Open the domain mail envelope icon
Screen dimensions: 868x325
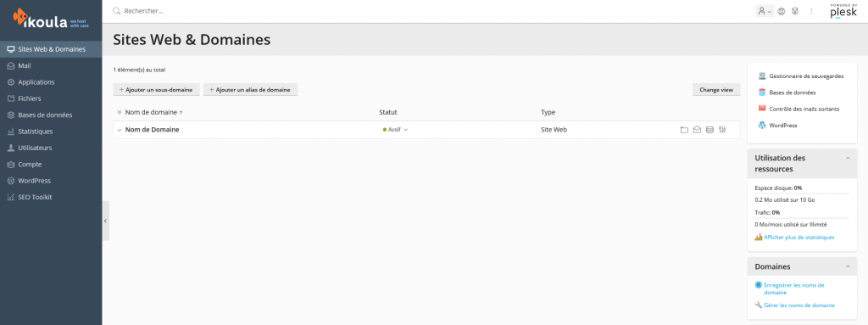[x=697, y=130]
